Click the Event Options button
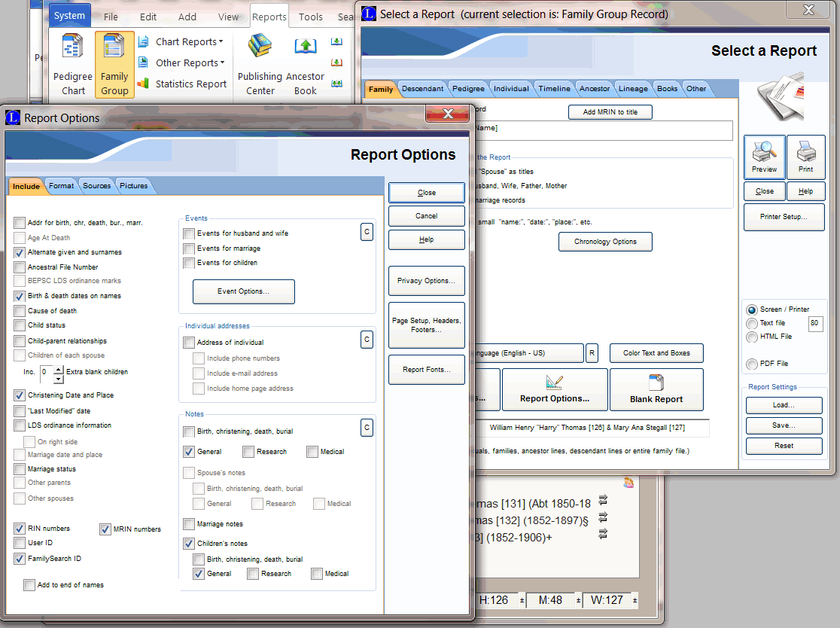 click(x=243, y=291)
